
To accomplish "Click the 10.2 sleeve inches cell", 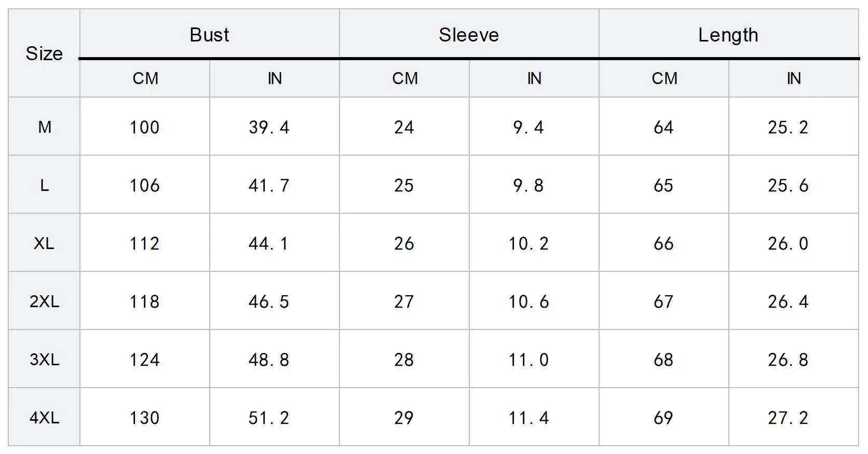I will click(x=528, y=243).
